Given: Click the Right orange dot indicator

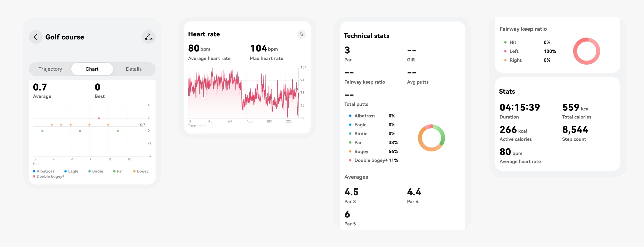Looking at the screenshot, I should pyautogui.click(x=505, y=60).
